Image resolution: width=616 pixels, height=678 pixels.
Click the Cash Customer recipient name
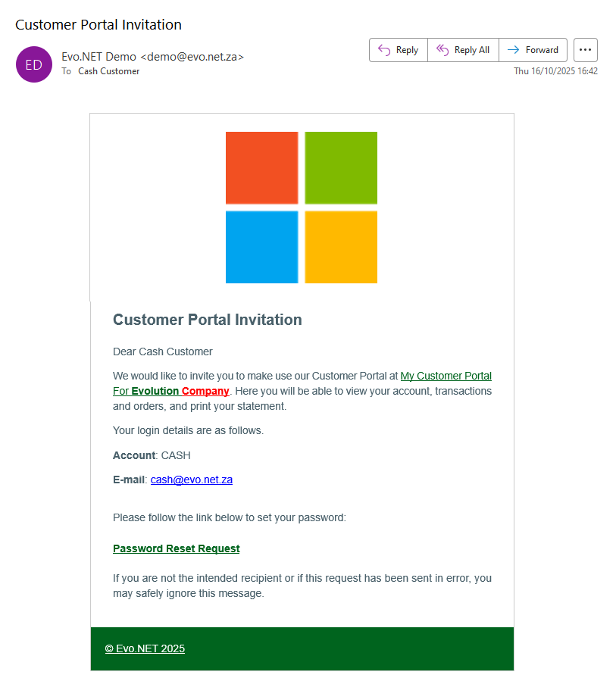tap(108, 71)
